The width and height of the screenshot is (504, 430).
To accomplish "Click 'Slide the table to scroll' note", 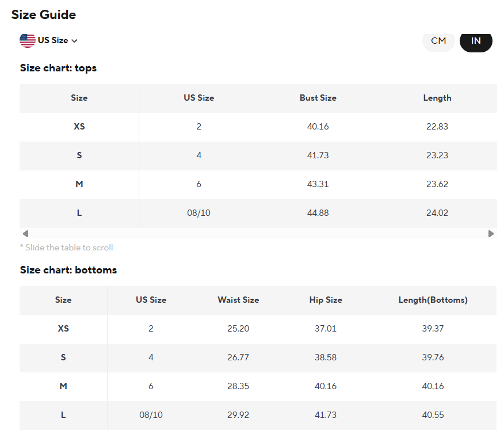I will 66,247.
